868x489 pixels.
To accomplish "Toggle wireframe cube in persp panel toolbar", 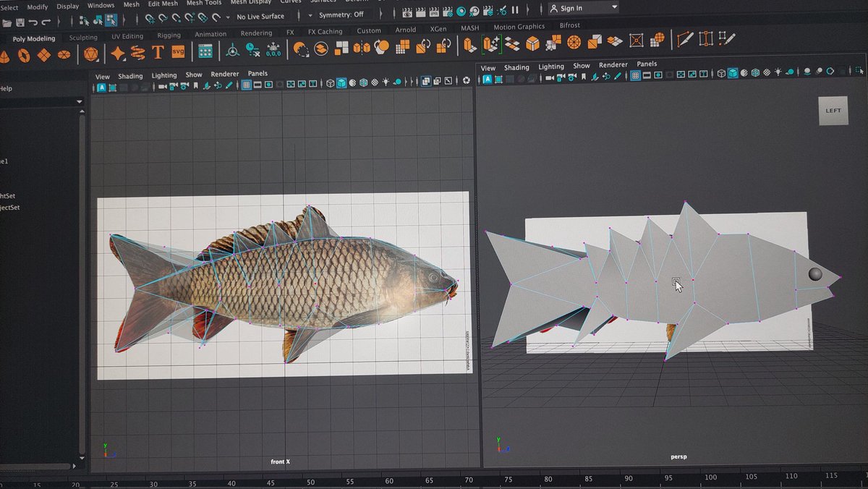I will [x=721, y=73].
